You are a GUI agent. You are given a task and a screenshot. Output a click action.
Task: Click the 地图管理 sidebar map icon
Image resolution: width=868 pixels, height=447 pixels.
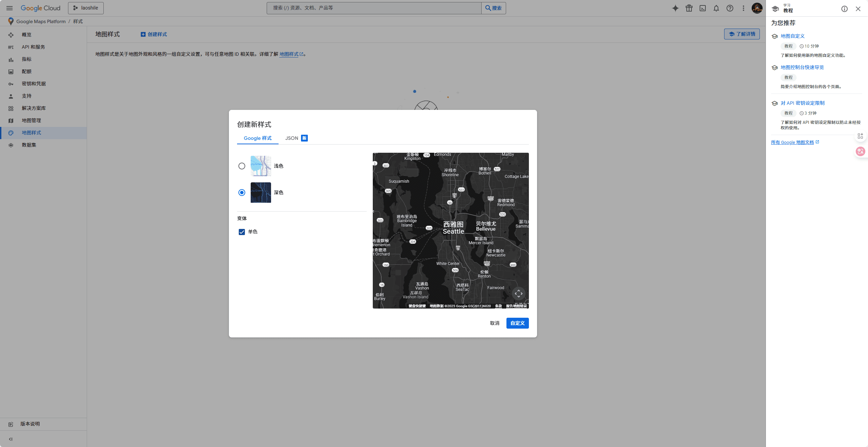(x=11, y=121)
